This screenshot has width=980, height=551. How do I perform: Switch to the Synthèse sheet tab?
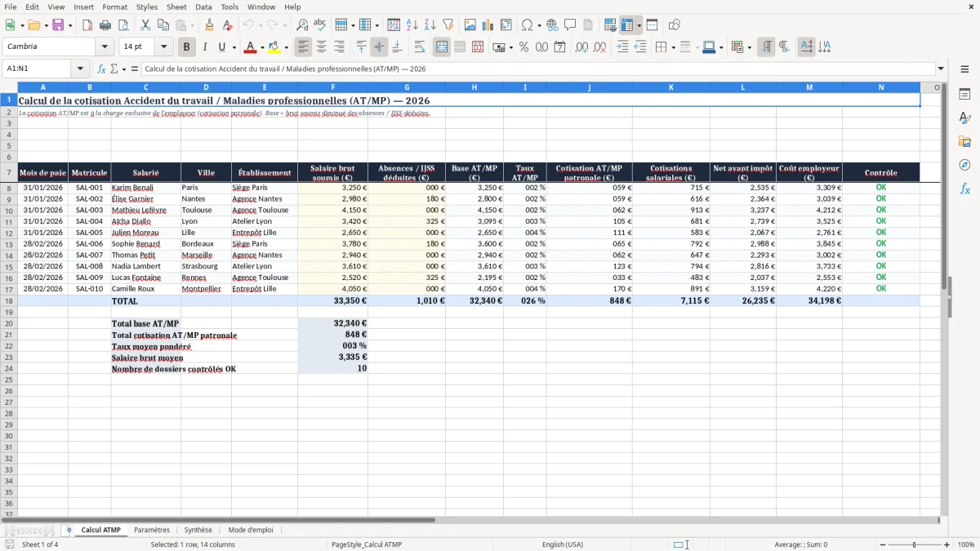198,531
